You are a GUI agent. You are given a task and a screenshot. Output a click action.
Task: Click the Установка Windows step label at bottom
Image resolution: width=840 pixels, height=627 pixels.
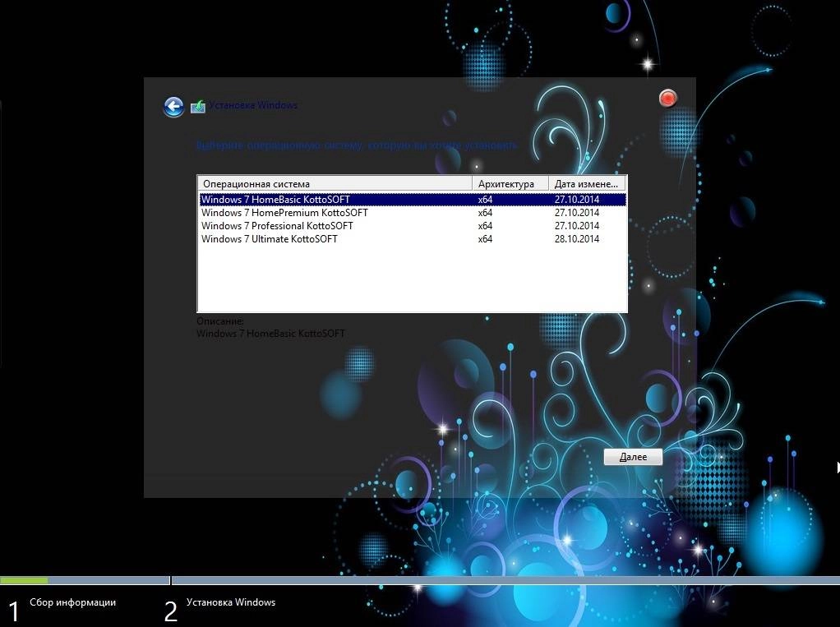click(x=231, y=602)
